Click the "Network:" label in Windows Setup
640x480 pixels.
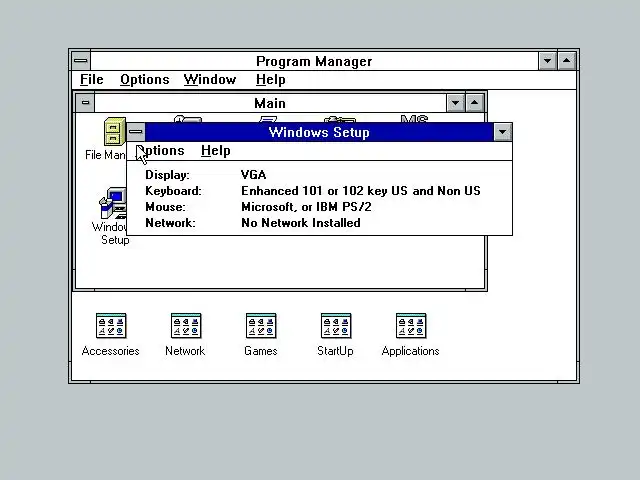pyautogui.click(x=170, y=223)
